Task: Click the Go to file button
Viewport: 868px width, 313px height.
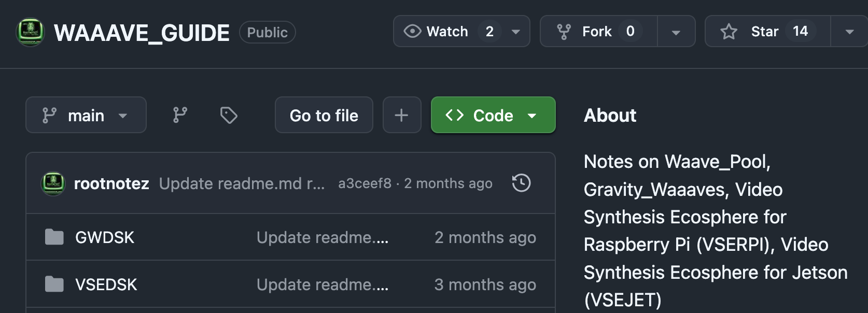Action: point(324,115)
